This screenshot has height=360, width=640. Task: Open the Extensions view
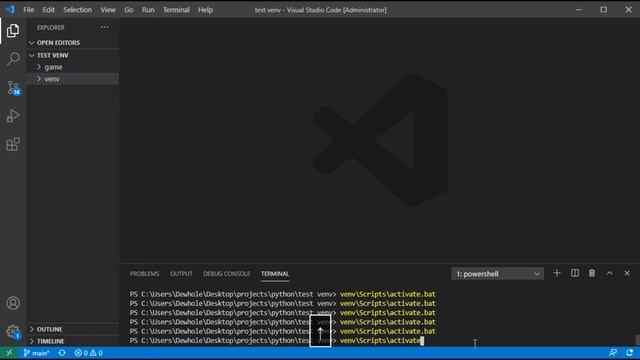point(13,144)
